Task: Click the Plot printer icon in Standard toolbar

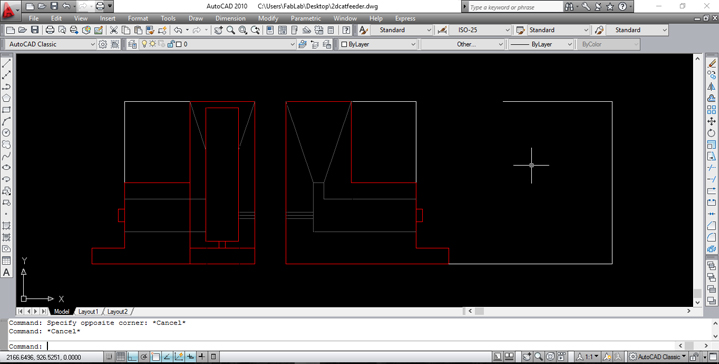Action: click(50, 30)
